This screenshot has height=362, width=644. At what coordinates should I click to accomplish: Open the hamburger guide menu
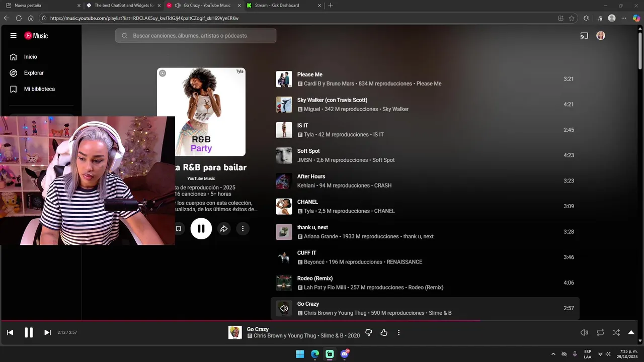(14, 36)
